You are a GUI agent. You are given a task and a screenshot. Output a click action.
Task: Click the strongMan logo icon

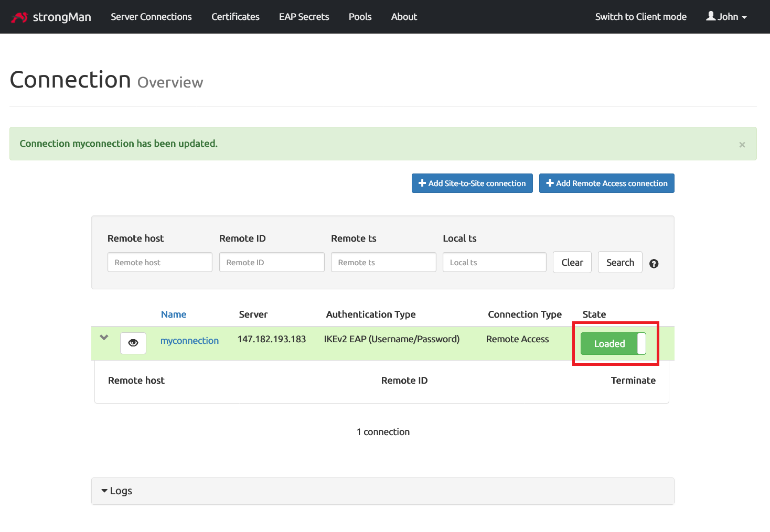point(19,17)
